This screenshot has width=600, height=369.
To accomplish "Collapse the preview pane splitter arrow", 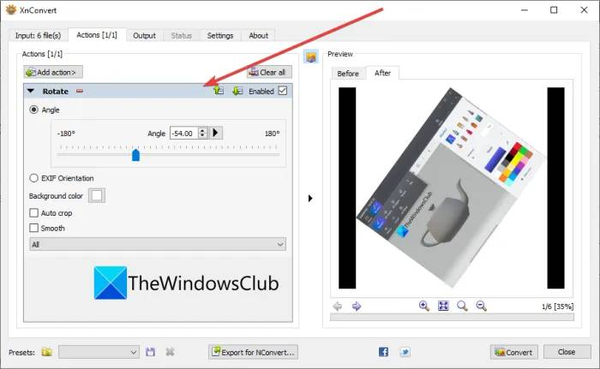I will [x=310, y=198].
